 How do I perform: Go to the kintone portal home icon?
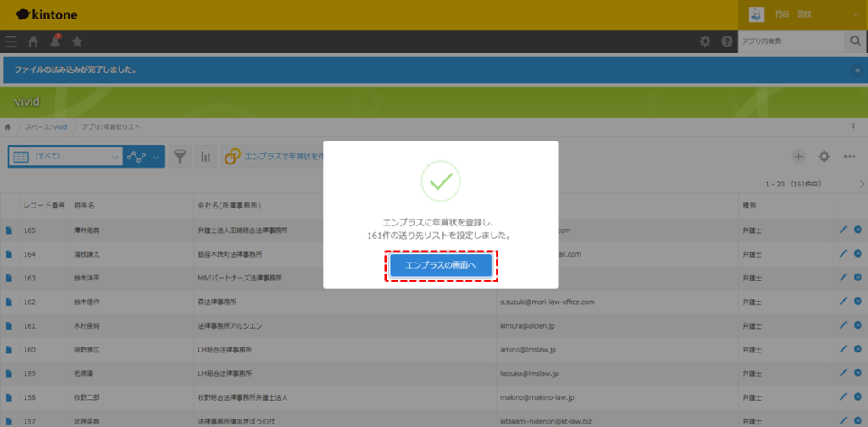[33, 42]
